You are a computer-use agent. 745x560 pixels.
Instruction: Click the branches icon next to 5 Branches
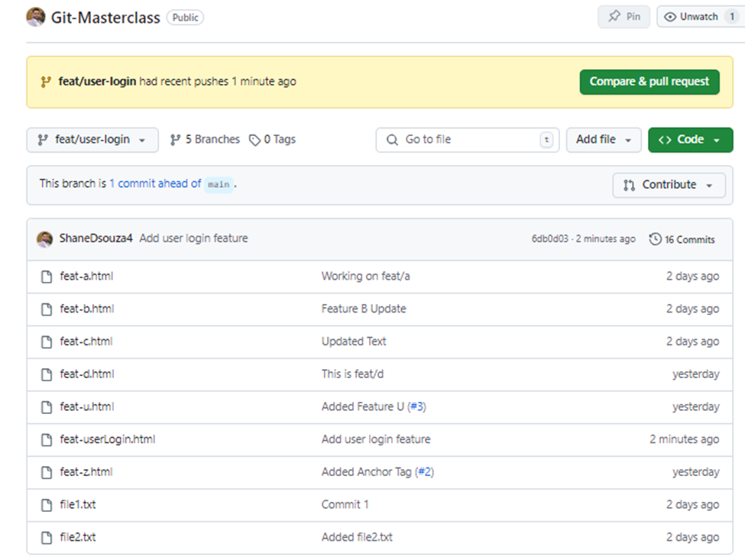(x=175, y=140)
